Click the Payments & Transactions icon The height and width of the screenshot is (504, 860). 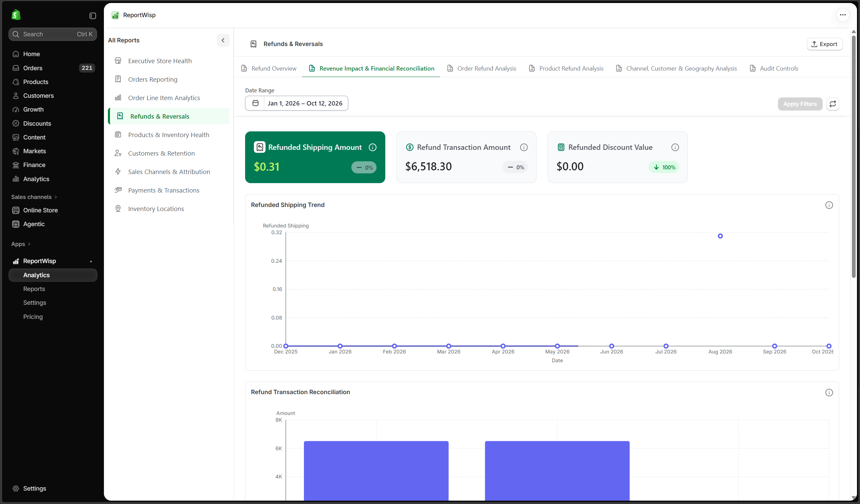118,190
